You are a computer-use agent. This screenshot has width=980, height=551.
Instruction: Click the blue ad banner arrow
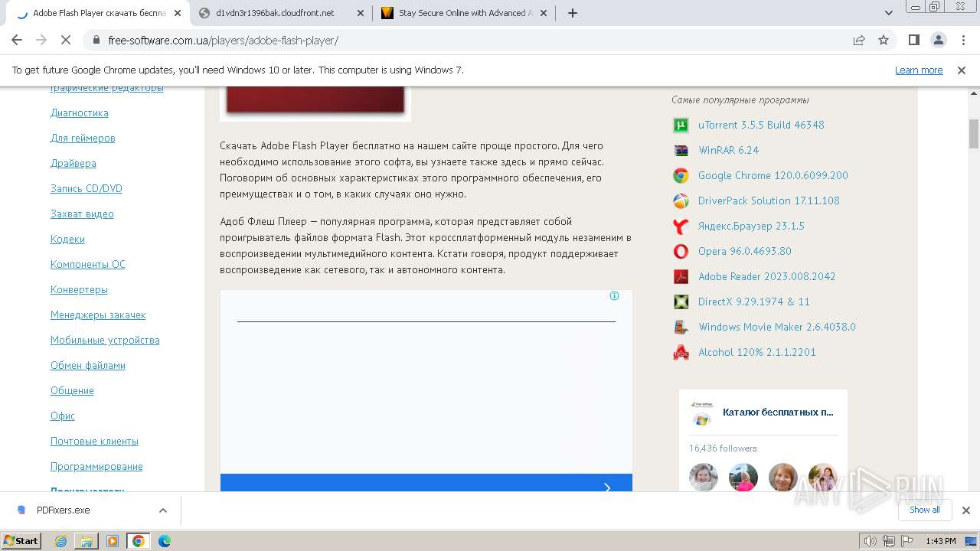[x=607, y=487]
